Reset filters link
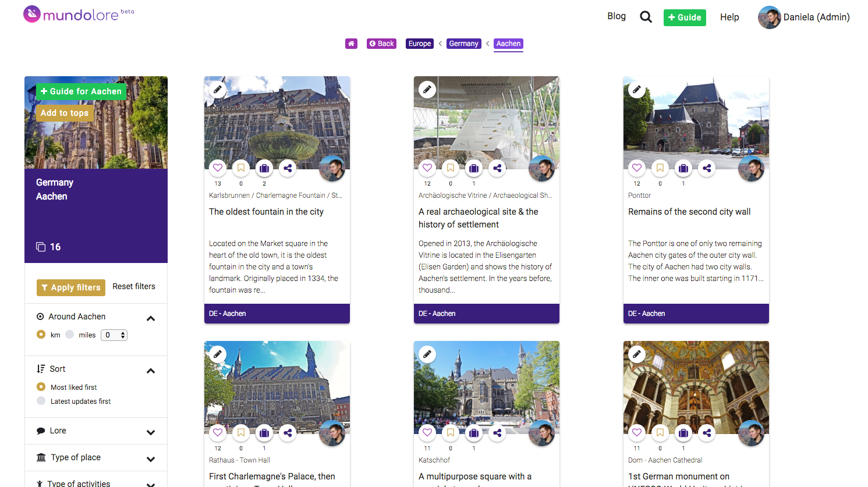The image size is (868, 487). pyautogui.click(x=134, y=286)
